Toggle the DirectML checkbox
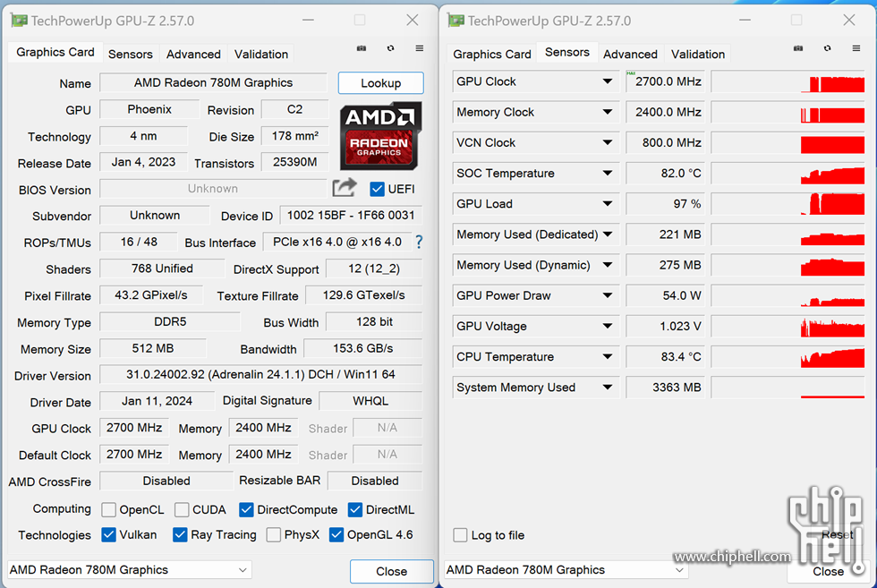 (355, 509)
